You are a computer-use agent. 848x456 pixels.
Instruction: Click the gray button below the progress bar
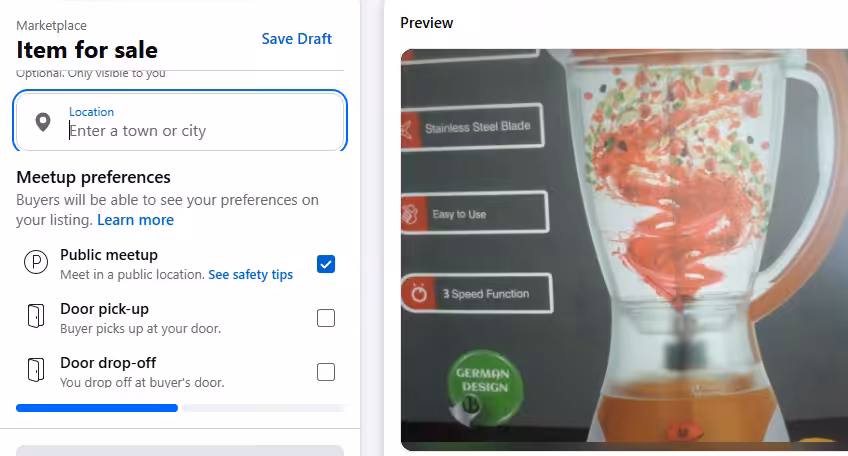click(x=180, y=451)
